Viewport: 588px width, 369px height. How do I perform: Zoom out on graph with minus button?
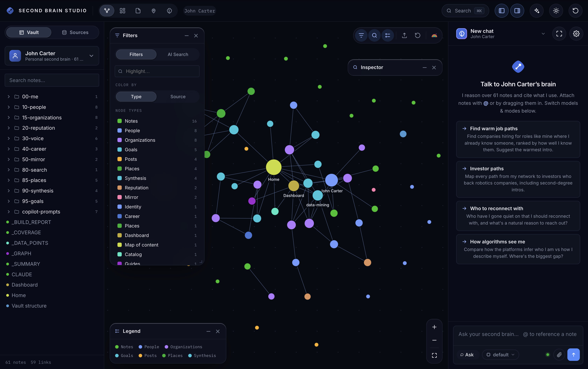(434, 340)
